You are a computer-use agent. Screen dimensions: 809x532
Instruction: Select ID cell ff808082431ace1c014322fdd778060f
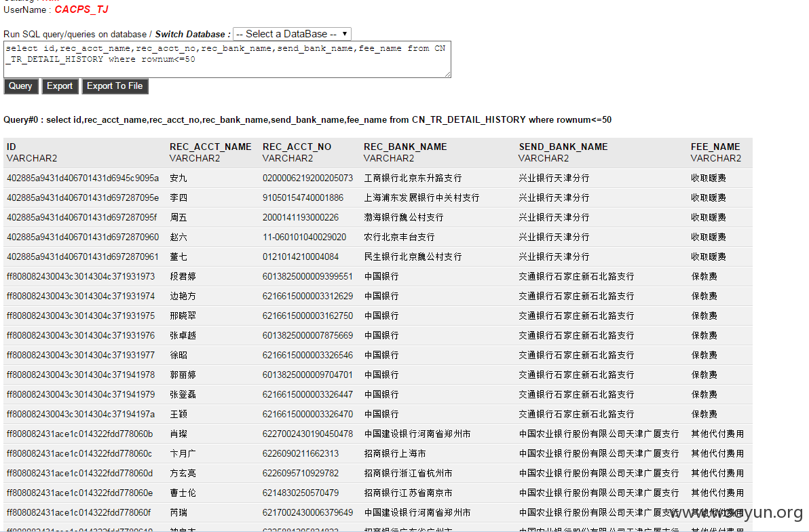tap(79, 512)
